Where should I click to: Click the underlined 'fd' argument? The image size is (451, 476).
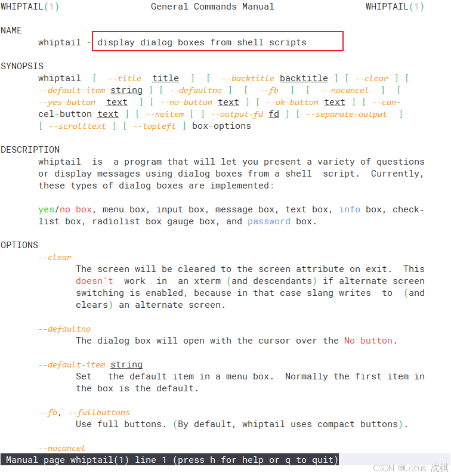(x=274, y=115)
